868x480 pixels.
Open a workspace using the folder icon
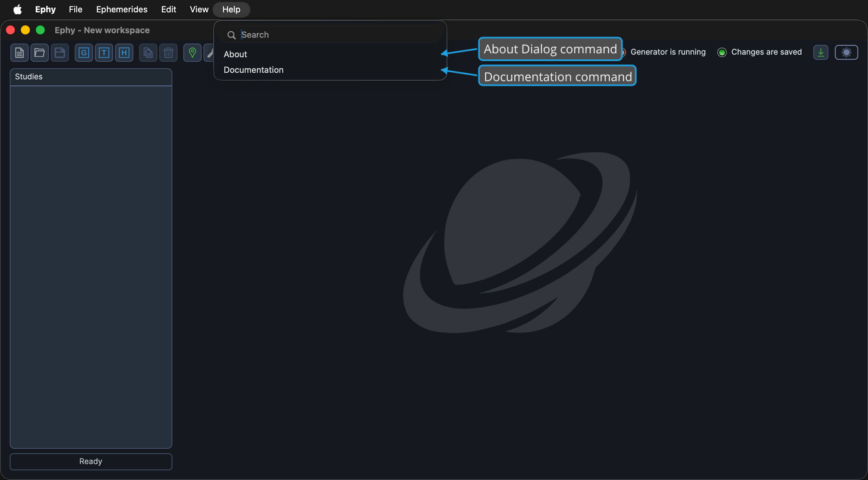40,53
